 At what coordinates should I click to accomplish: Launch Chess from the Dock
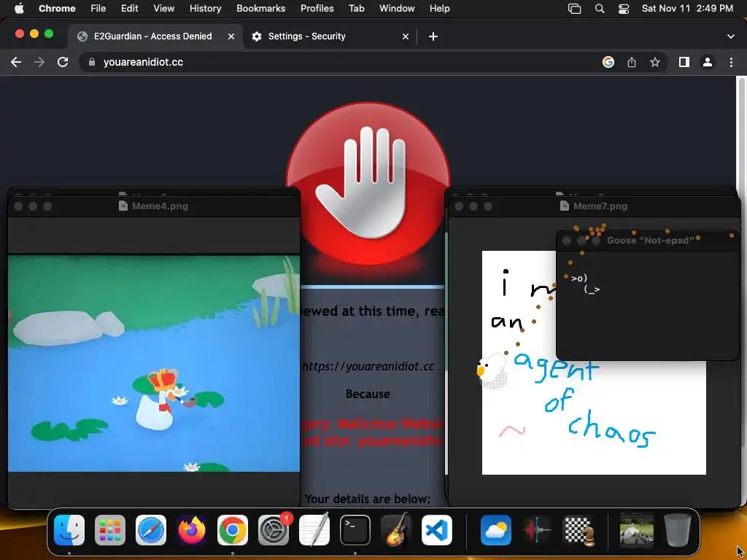tap(578, 530)
